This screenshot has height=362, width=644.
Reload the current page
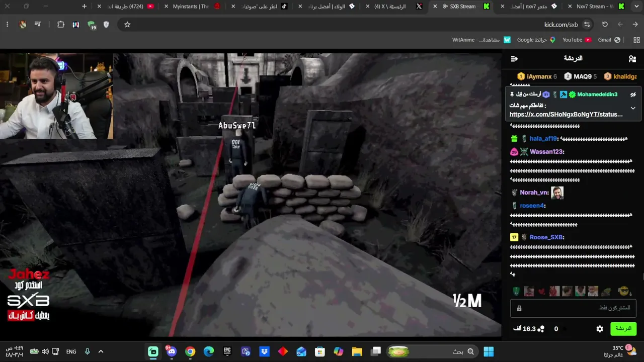[605, 25]
